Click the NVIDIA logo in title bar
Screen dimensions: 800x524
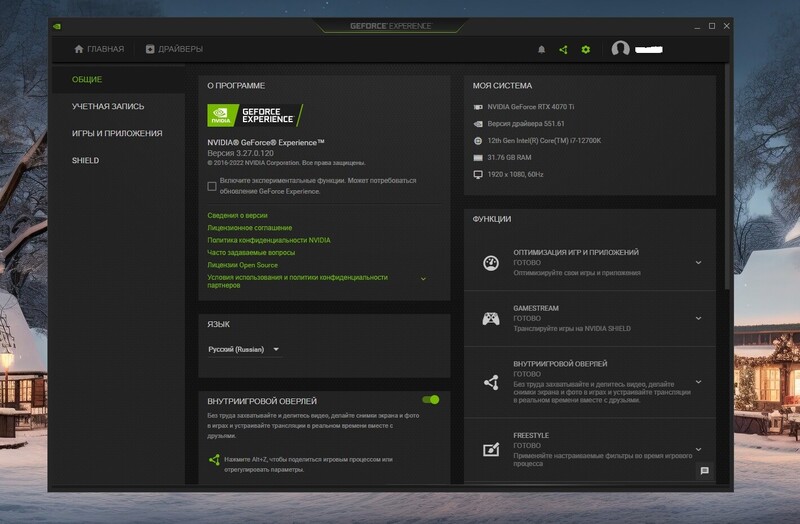tap(57, 26)
